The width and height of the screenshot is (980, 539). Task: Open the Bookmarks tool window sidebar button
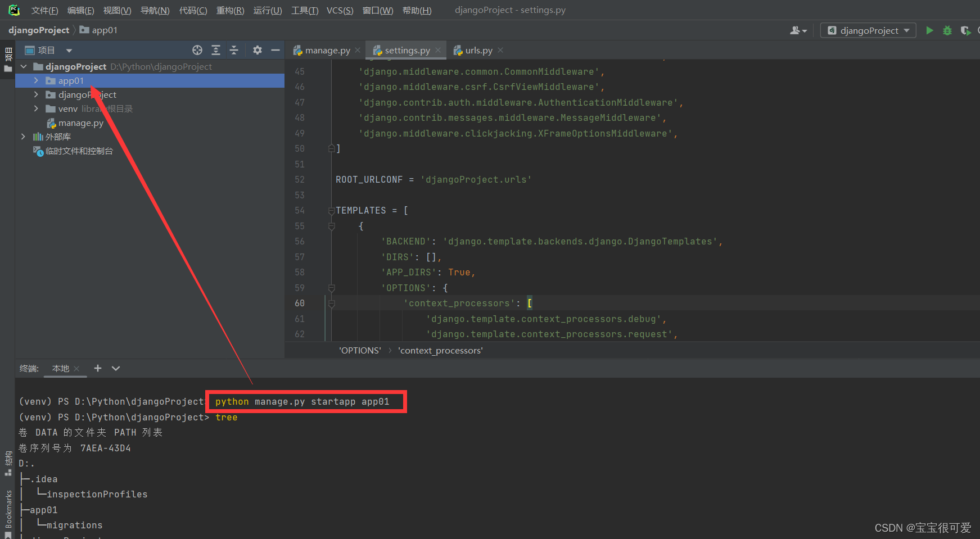(x=8, y=513)
